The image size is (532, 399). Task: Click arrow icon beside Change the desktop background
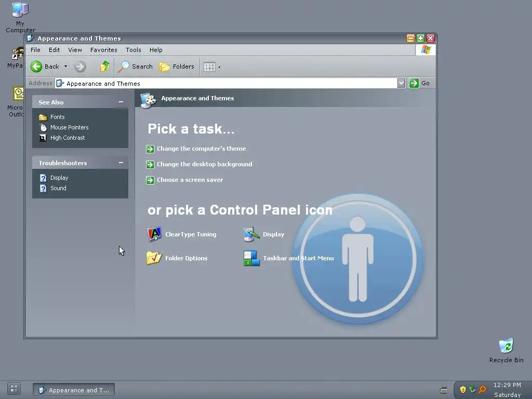(150, 165)
